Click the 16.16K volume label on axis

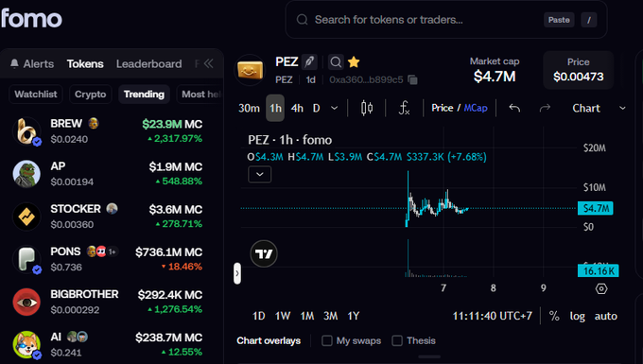point(599,271)
